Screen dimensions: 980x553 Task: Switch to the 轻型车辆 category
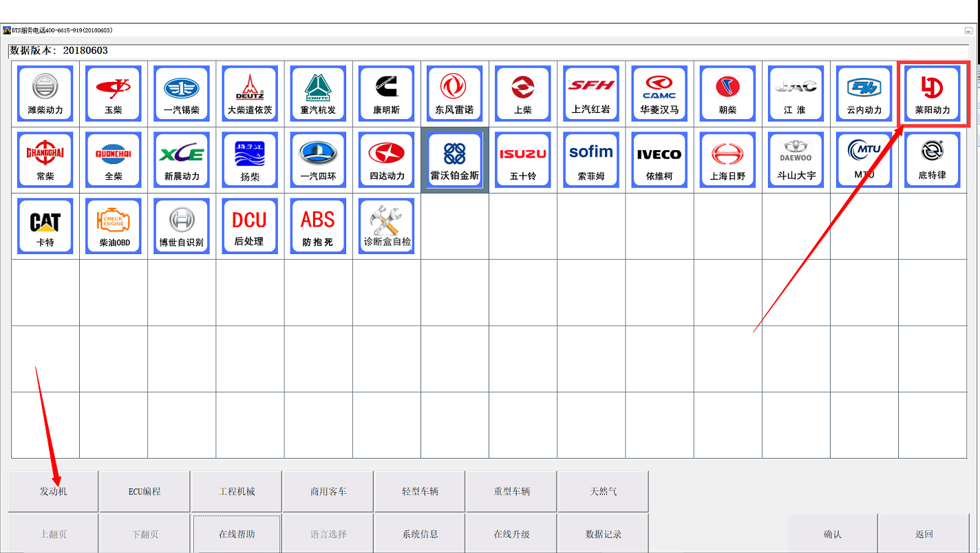420,492
